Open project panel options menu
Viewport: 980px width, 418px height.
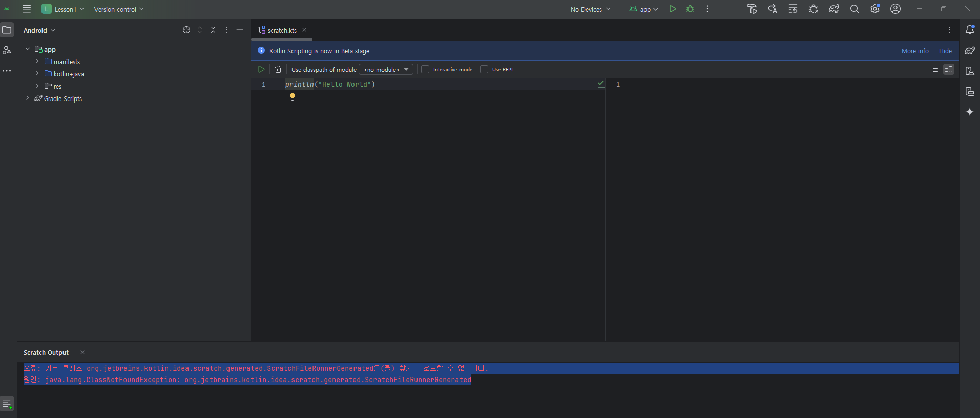coord(226,30)
